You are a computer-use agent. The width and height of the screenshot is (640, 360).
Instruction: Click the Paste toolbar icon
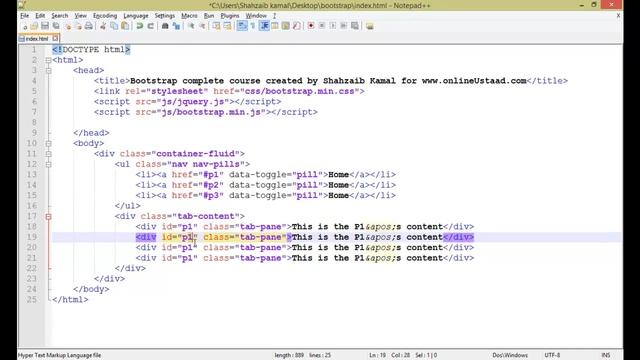[125, 26]
